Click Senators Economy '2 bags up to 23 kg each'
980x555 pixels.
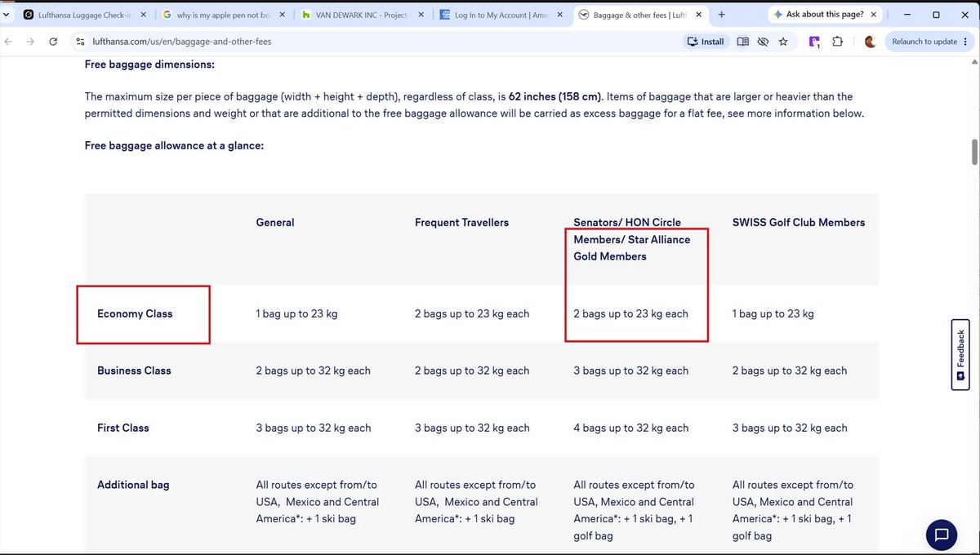pos(630,313)
